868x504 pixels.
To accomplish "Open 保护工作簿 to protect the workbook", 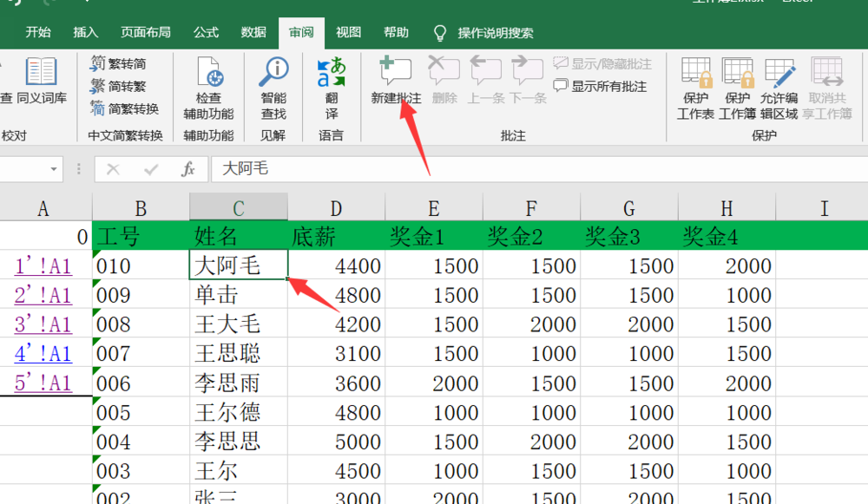I will coord(738,82).
